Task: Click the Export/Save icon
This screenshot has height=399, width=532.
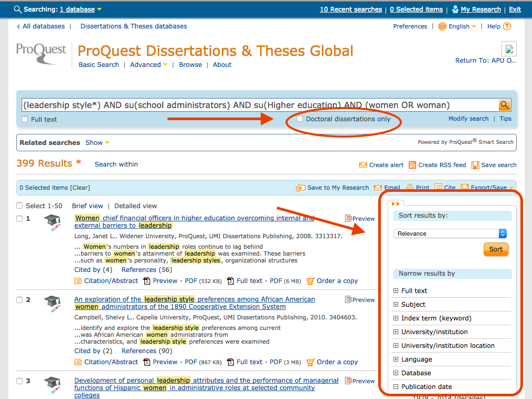Action: point(465,187)
